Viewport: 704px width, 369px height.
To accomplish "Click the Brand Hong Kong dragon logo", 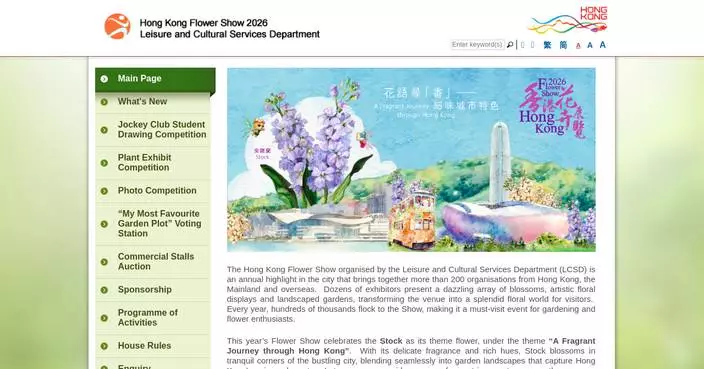I will coord(568,21).
